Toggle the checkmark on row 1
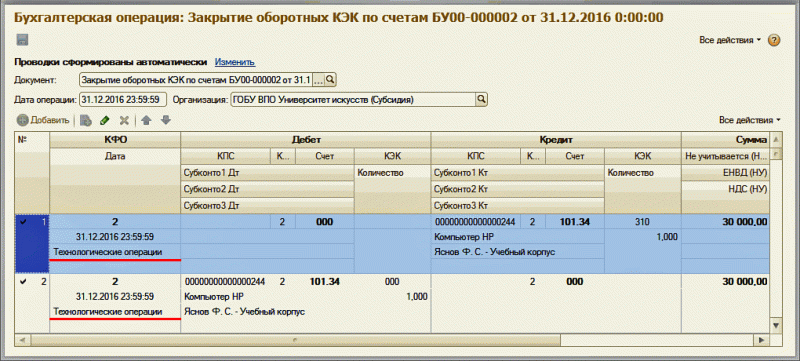Viewport: 800px width, 361px height. (22, 222)
